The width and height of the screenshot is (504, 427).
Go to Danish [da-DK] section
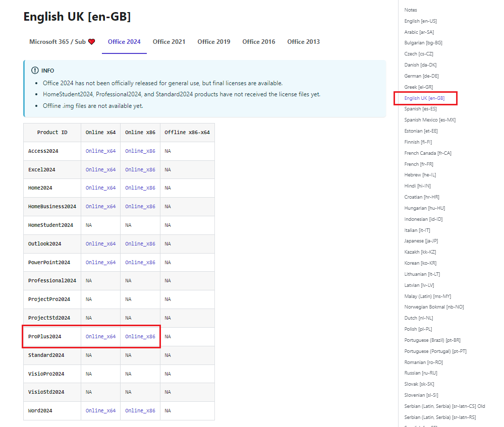(420, 65)
